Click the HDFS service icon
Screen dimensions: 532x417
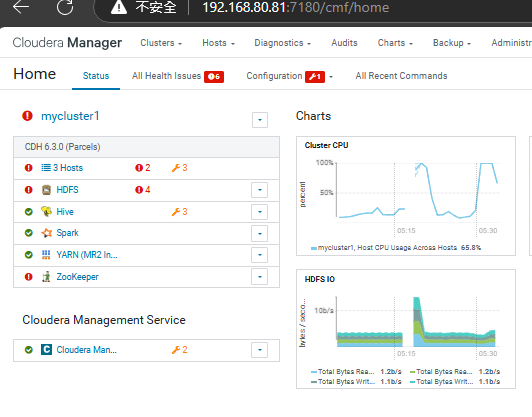pyautogui.click(x=46, y=190)
